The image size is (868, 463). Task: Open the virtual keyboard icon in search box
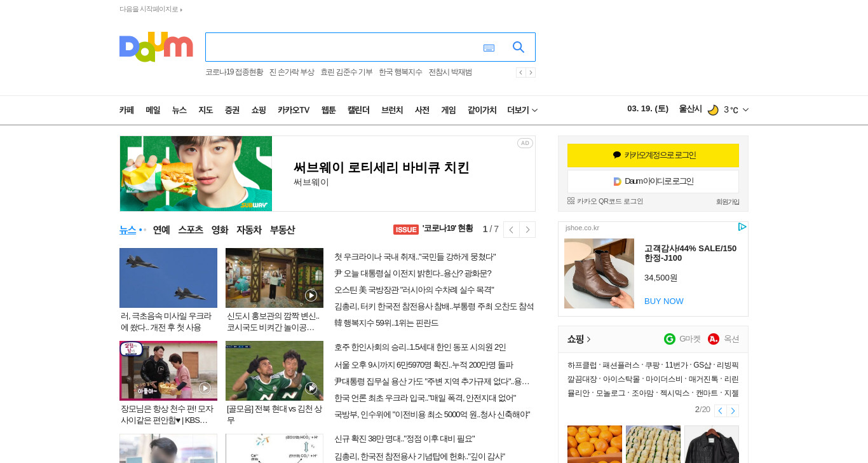tap(489, 48)
